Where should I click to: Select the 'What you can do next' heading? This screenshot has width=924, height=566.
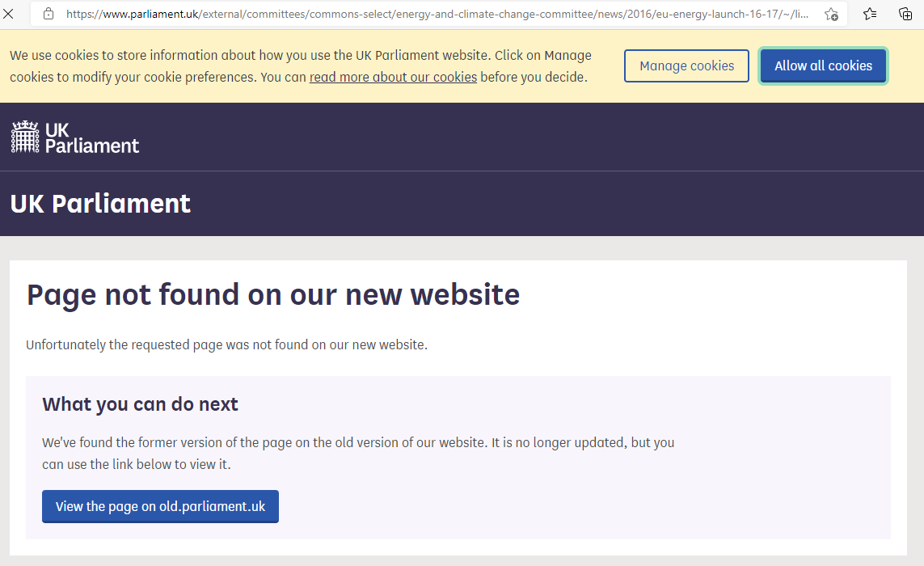click(140, 404)
